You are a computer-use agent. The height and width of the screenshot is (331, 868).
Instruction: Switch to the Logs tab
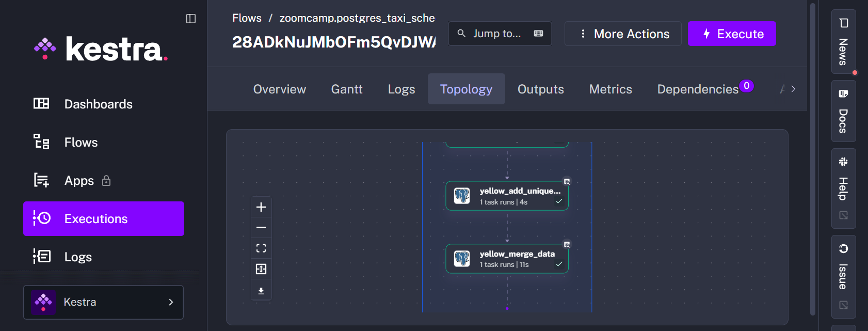(x=401, y=89)
